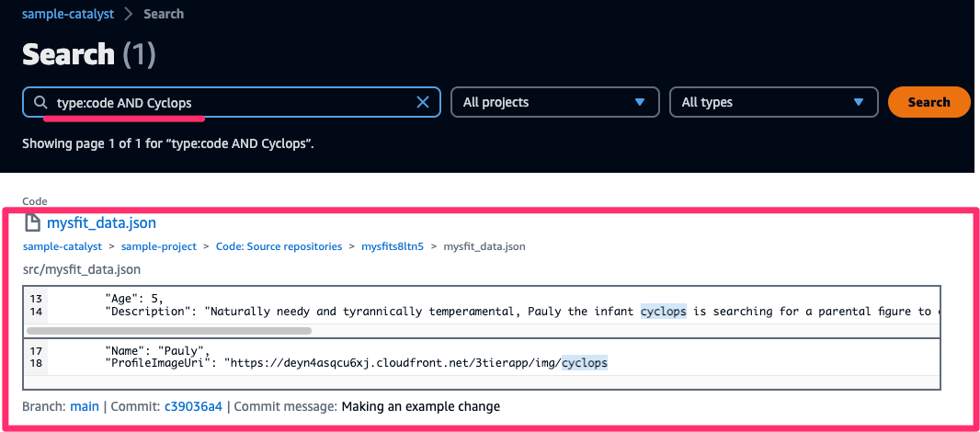This screenshot has height=432, width=980.
Task: Open sample-catalyst link in result path
Action: point(63,246)
